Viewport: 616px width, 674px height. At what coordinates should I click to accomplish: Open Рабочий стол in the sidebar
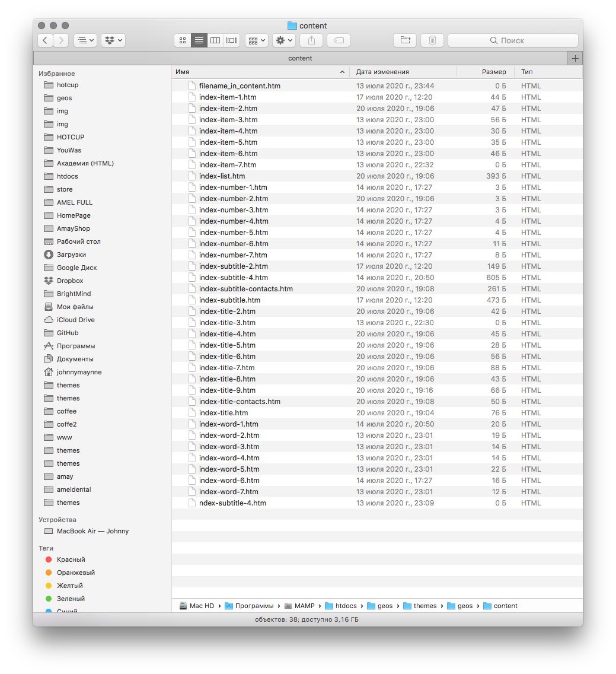79,241
